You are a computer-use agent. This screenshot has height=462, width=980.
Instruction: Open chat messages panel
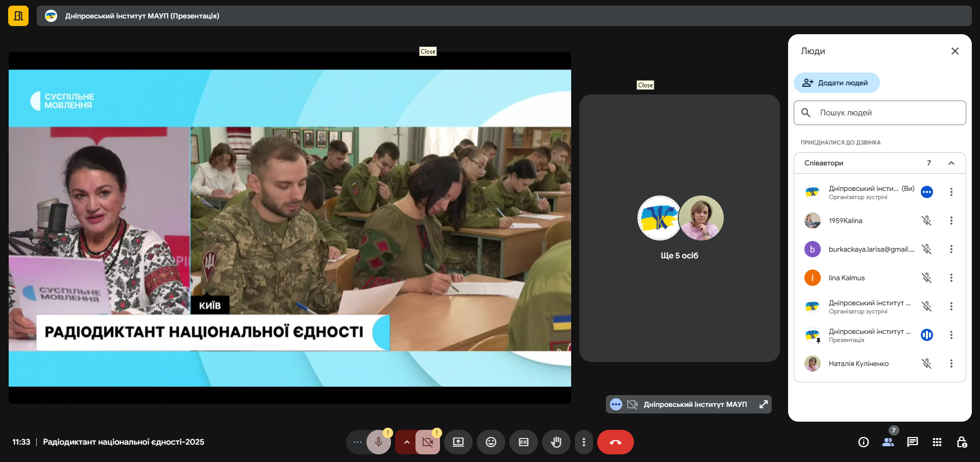912,442
